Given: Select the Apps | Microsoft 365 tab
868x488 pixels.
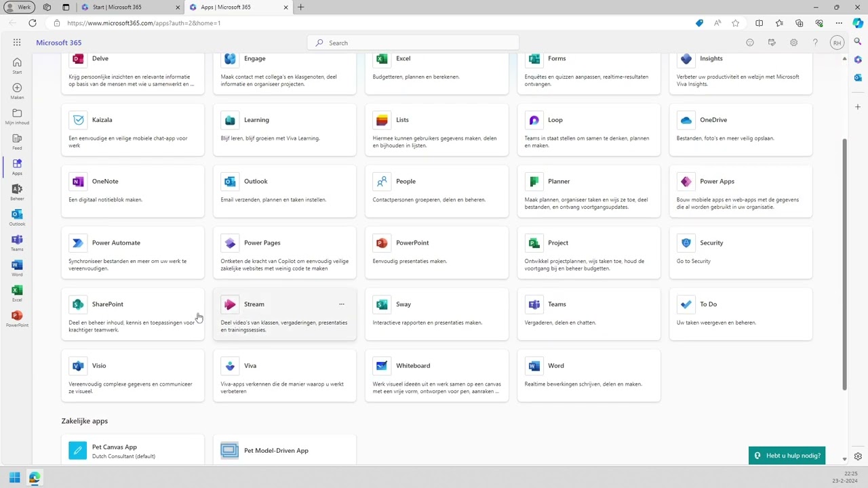Looking at the screenshot, I should coord(239,7).
